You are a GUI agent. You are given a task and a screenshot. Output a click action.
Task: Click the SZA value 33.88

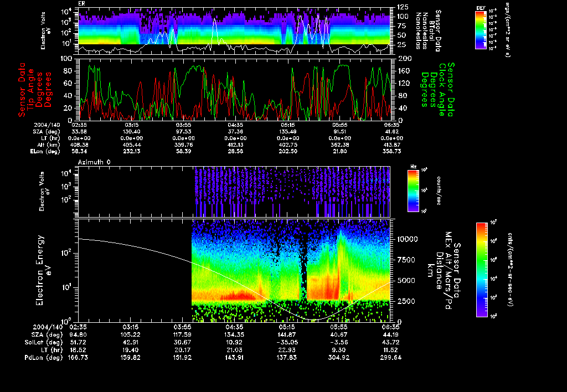tap(79, 132)
